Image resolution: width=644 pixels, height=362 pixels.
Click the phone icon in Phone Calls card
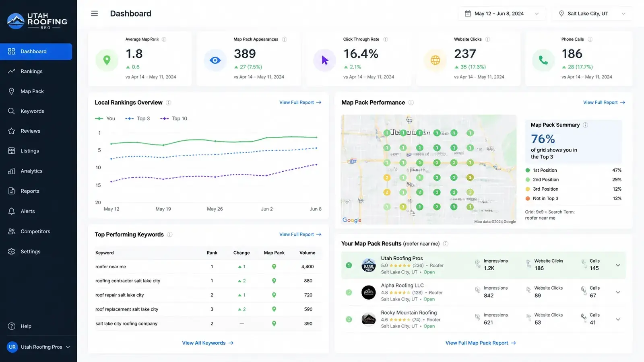(x=543, y=60)
